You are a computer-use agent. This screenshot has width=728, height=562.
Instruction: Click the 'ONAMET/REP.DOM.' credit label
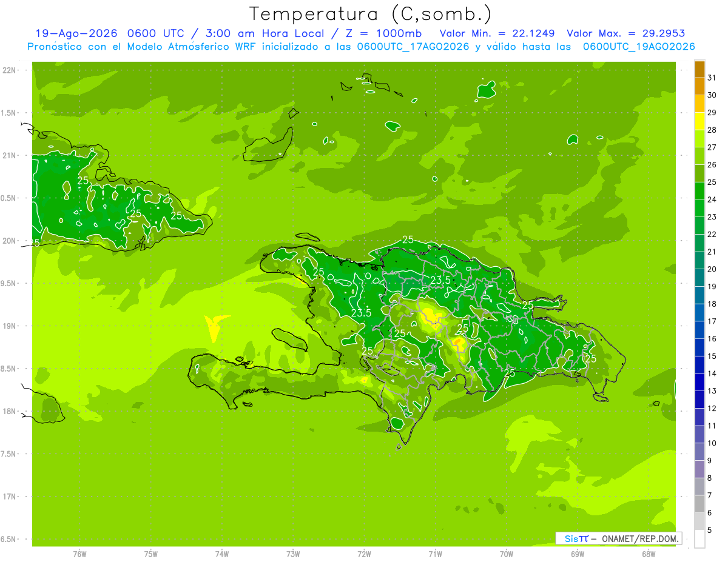641,538
